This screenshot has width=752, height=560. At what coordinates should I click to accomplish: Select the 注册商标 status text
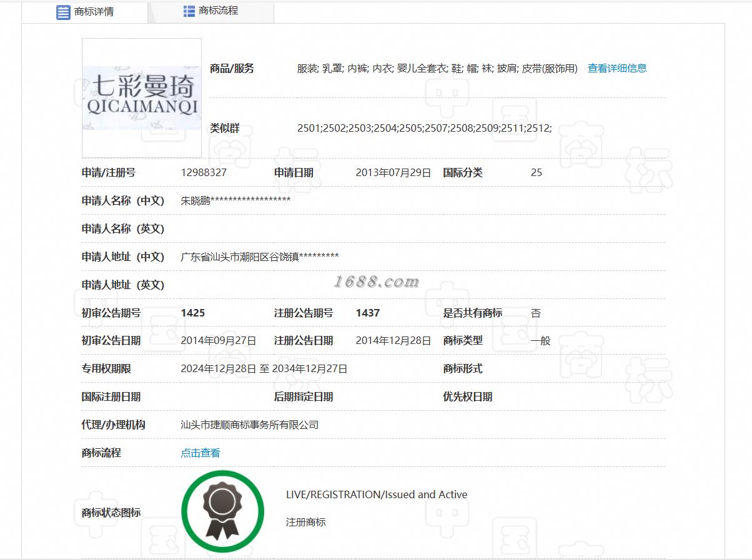[306, 522]
